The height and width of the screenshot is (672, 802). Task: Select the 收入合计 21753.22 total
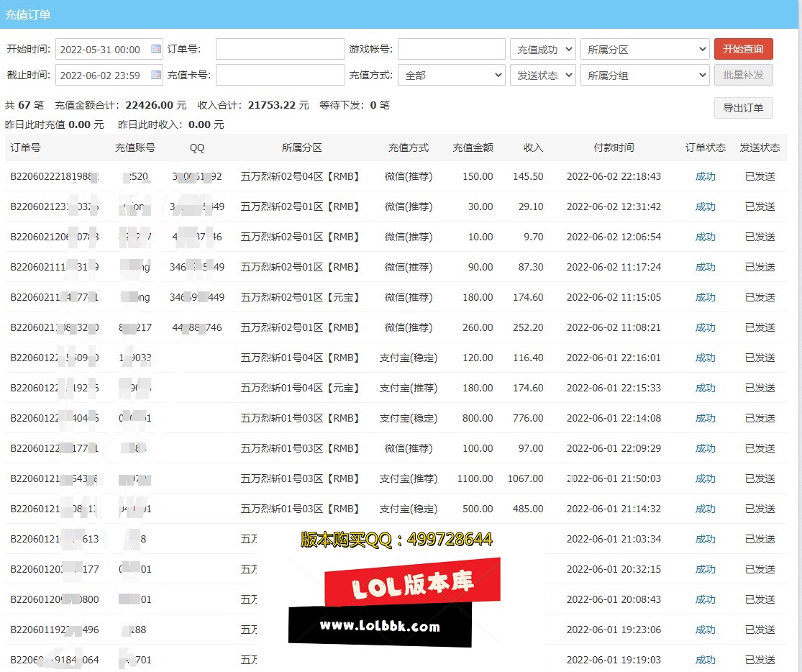(253, 105)
